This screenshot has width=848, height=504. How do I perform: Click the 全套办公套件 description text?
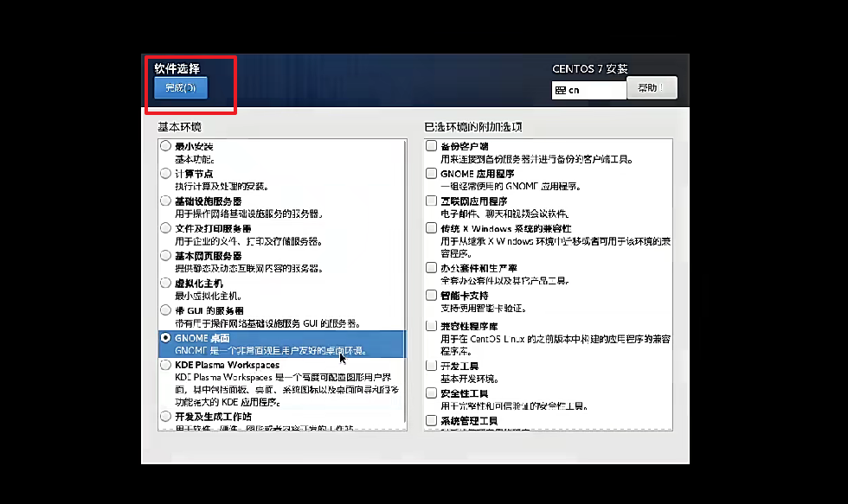pyautogui.click(x=504, y=281)
